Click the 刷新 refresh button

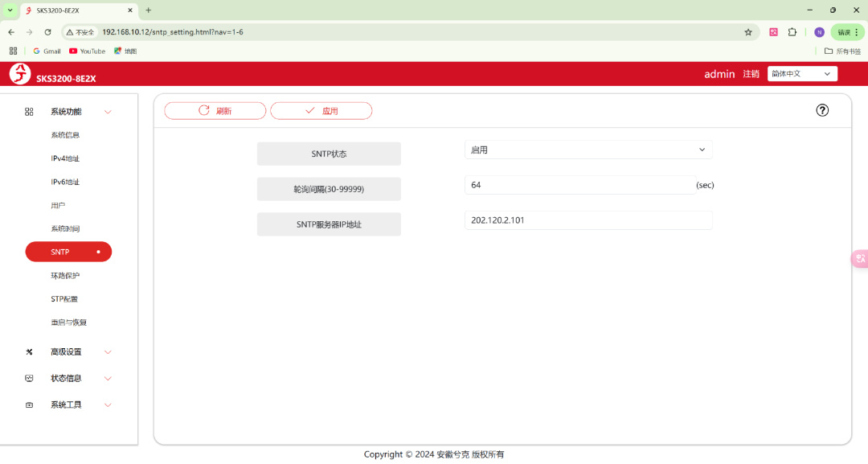tap(215, 111)
